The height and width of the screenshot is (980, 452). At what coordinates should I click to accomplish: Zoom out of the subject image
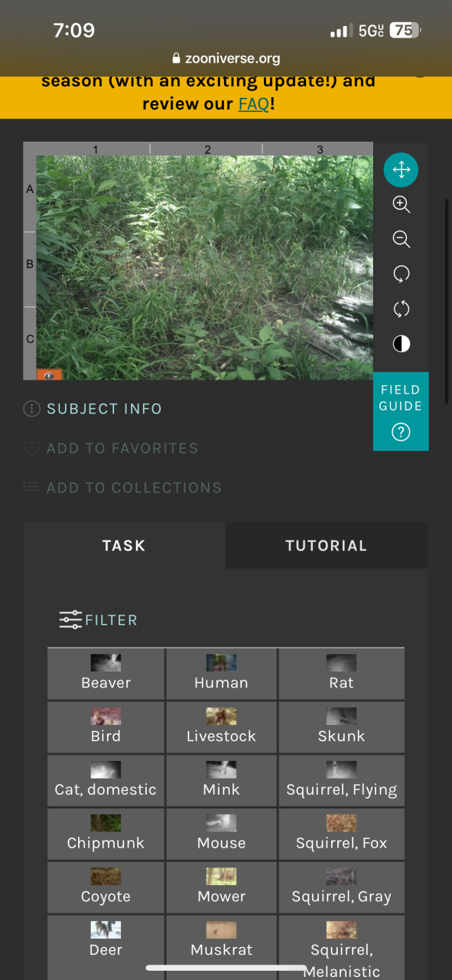click(401, 240)
